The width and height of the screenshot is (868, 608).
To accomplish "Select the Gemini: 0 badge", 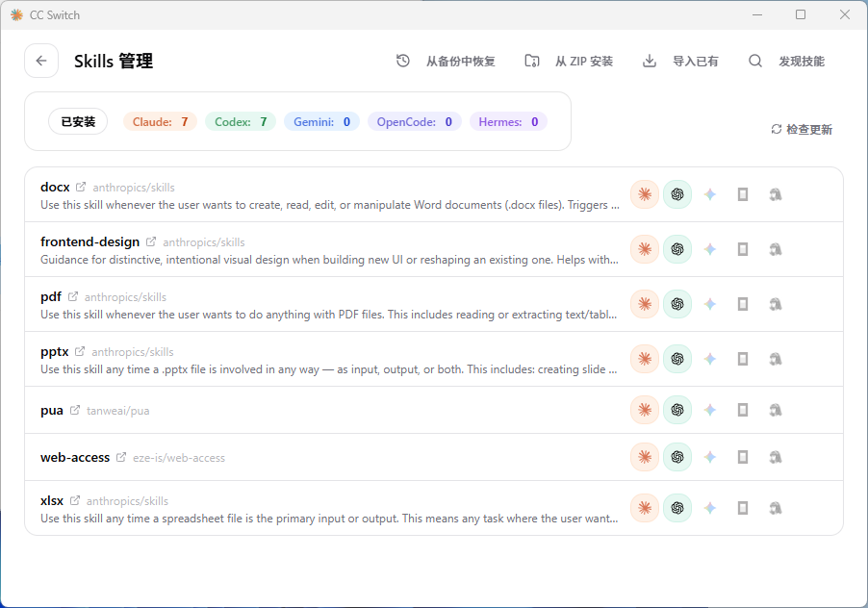I will pos(321,122).
